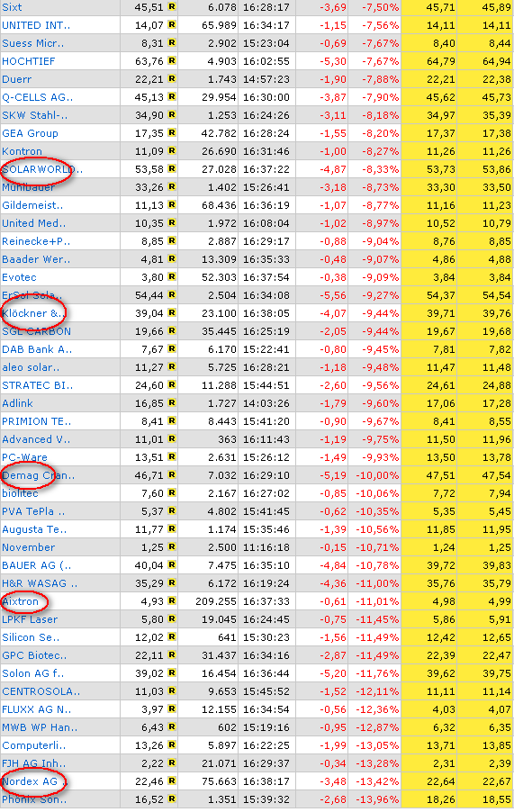
Task: Open the aleo solar.. stock link
Action: click(x=31, y=367)
